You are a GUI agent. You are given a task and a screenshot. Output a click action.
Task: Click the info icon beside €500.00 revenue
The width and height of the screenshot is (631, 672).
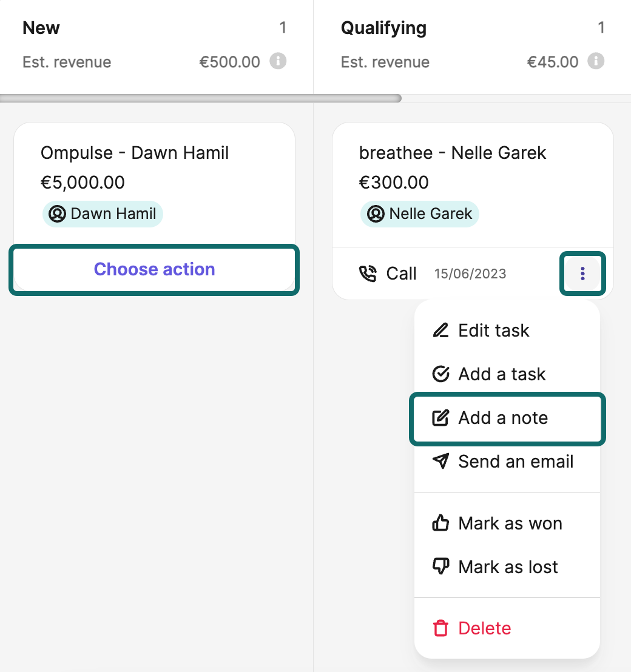click(x=278, y=61)
